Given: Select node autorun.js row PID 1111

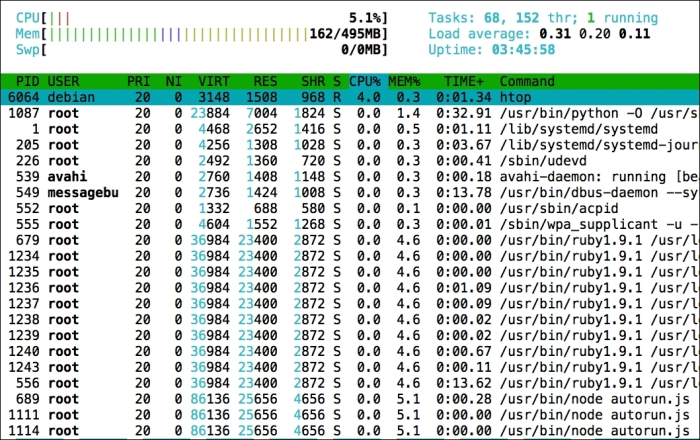Looking at the screenshot, I should click(x=350, y=415).
